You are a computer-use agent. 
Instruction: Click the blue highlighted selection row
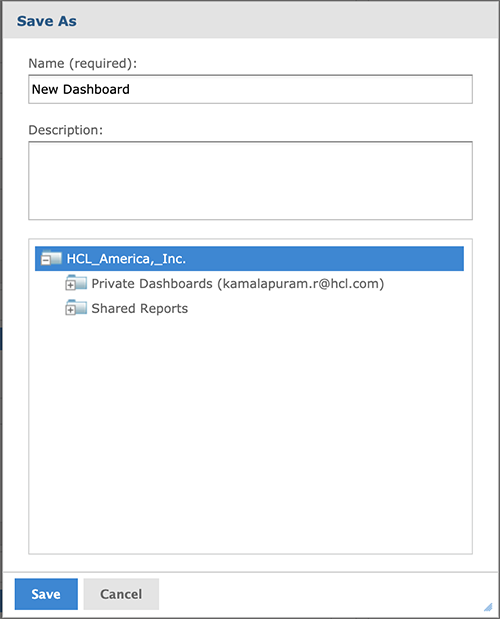249,259
